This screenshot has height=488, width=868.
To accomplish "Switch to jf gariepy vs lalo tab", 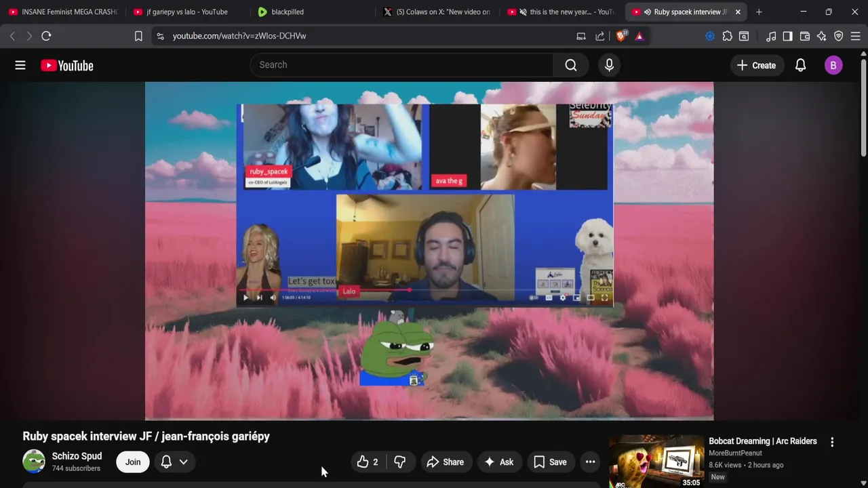I will coord(186,12).
